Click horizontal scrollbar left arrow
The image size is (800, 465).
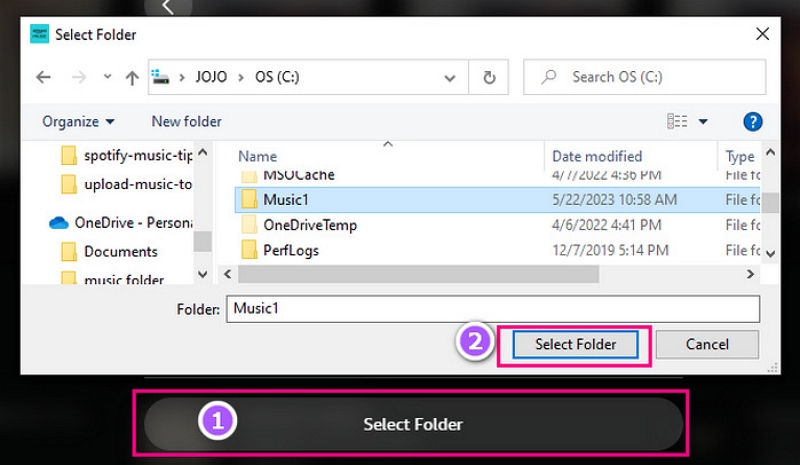click(x=228, y=274)
